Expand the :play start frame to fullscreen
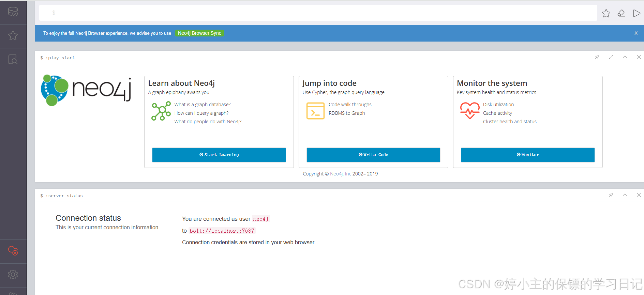Screen dimensions: 644x295 tap(611, 57)
